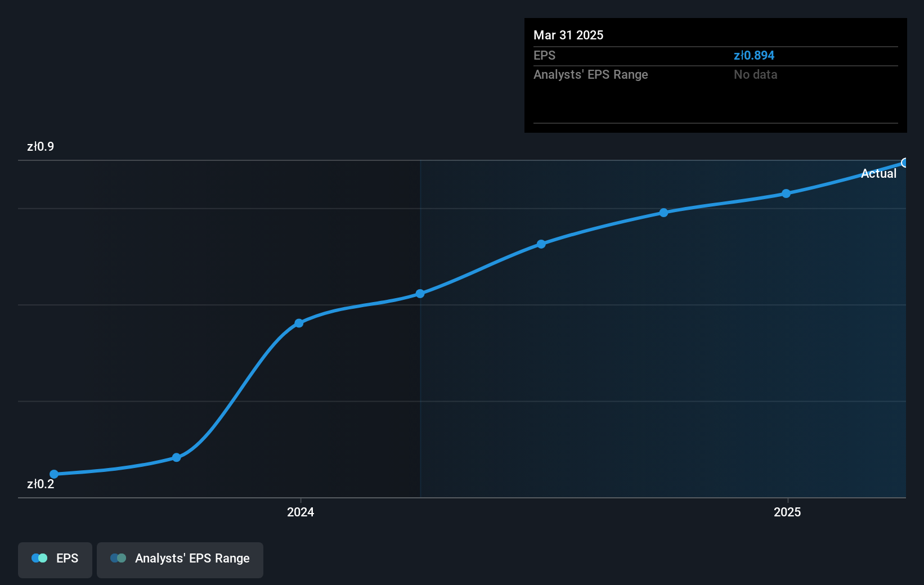Click the 2024 x-axis label
Image resolution: width=924 pixels, height=585 pixels.
pyautogui.click(x=300, y=512)
